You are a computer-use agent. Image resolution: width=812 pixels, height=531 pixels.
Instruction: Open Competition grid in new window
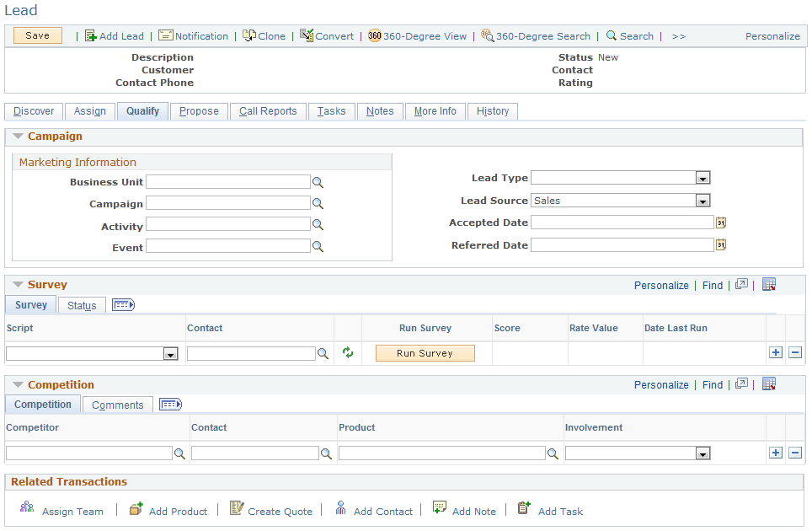click(x=741, y=383)
